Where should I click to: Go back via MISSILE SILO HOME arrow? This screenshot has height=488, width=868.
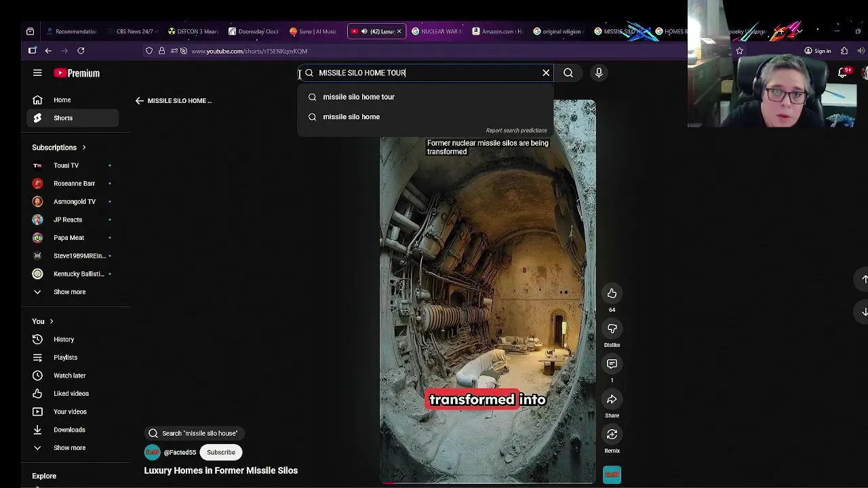(x=139, y=100)
